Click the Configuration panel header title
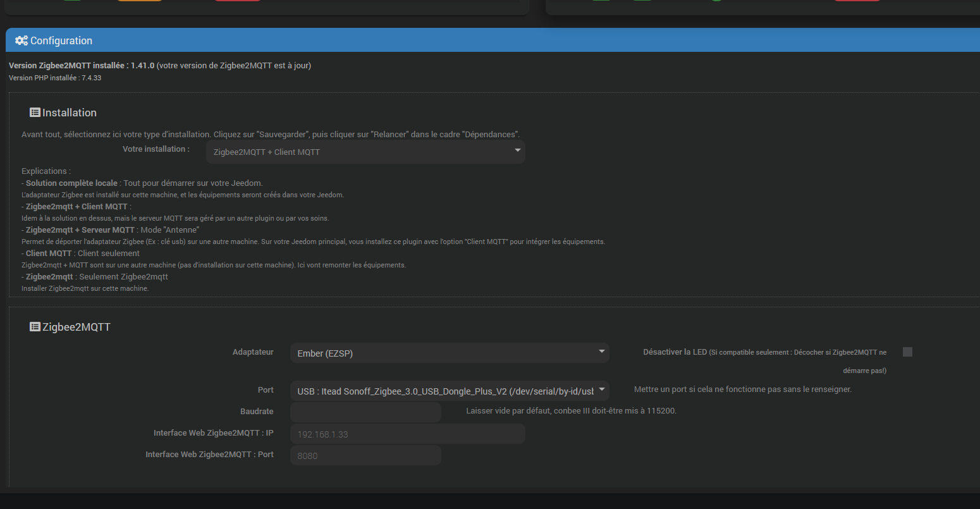 [x=61, y=40]
